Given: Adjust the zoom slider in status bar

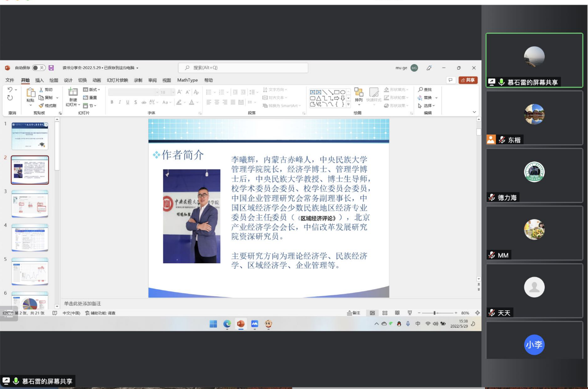Looking at the screenshot, I should (x=435, y=313).
